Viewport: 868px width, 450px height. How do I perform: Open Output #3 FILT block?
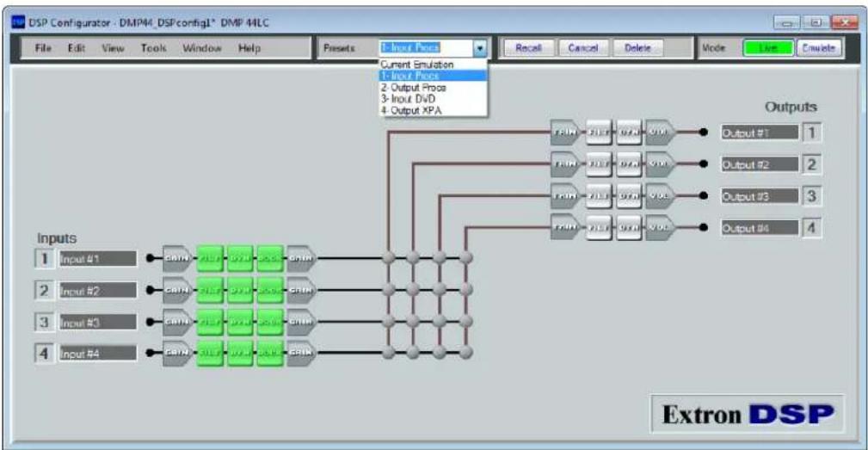tap(599, 195)
